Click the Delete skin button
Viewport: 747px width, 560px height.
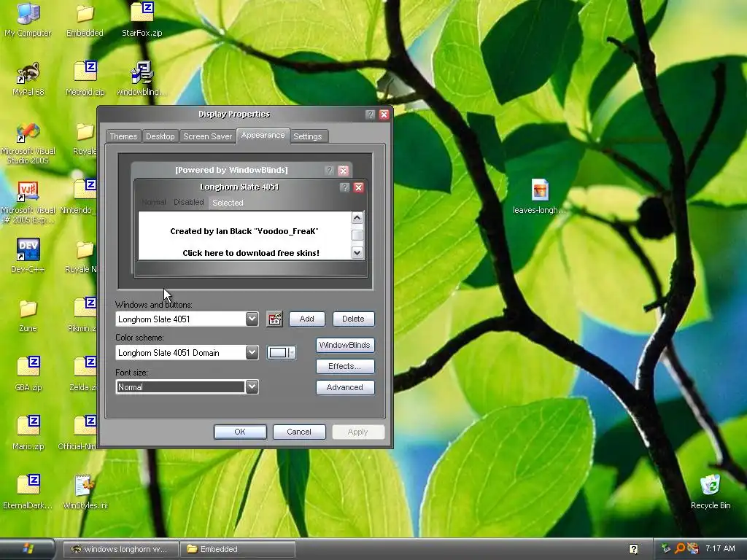pos(353,319)
